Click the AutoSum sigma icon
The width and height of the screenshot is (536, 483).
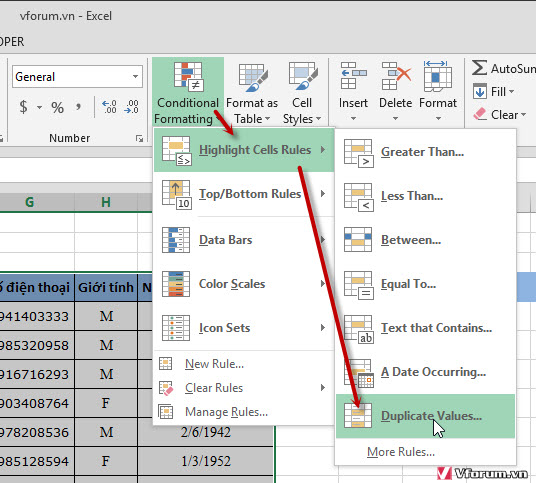[479, 68]
